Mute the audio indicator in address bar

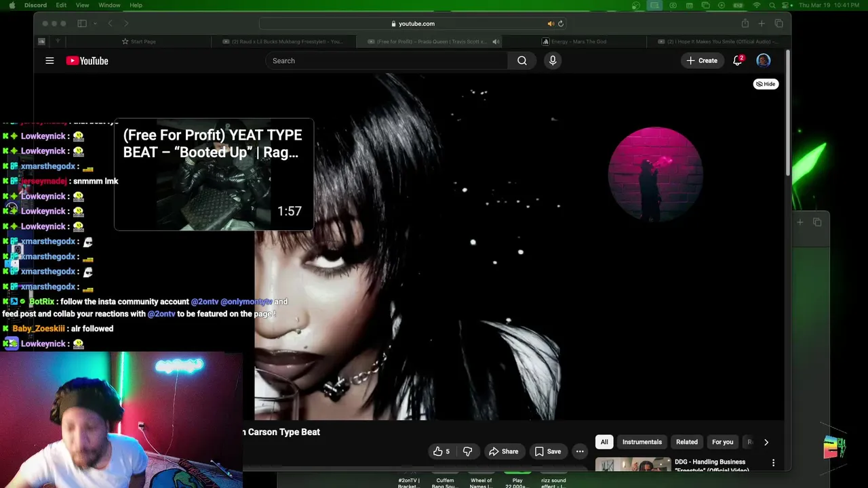pyautogui.click(x=551, y=24)
